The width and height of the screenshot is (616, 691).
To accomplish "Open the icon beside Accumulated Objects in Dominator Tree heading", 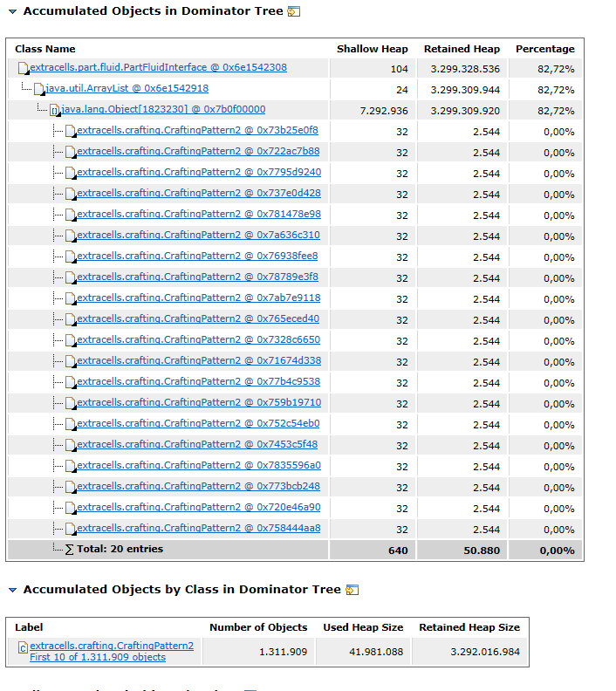I will point(293,11).
